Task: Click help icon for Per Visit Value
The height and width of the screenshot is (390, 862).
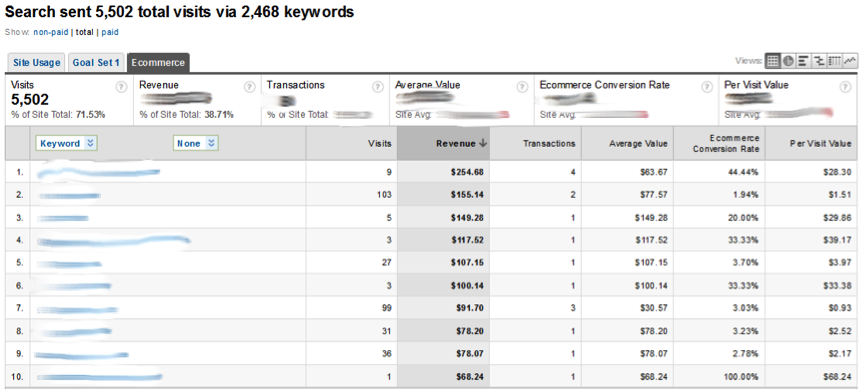Action: pyautogui.click(x=846, y=87)
